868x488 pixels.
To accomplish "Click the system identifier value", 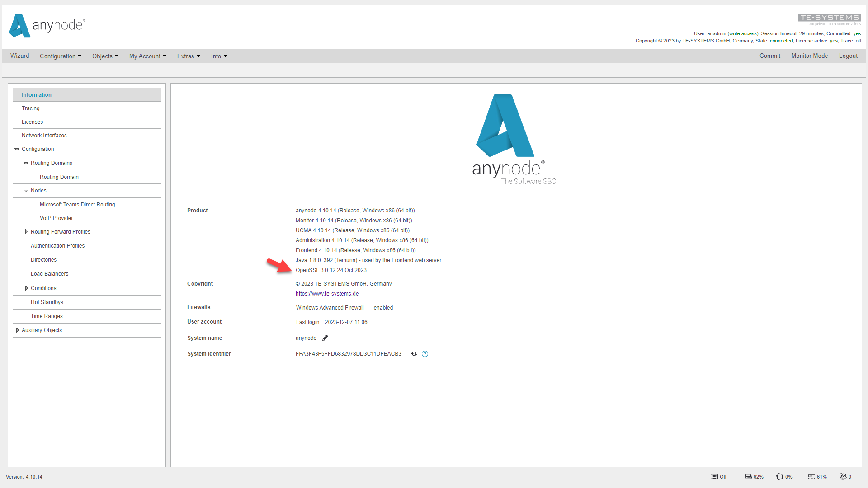I will [349, 354].
